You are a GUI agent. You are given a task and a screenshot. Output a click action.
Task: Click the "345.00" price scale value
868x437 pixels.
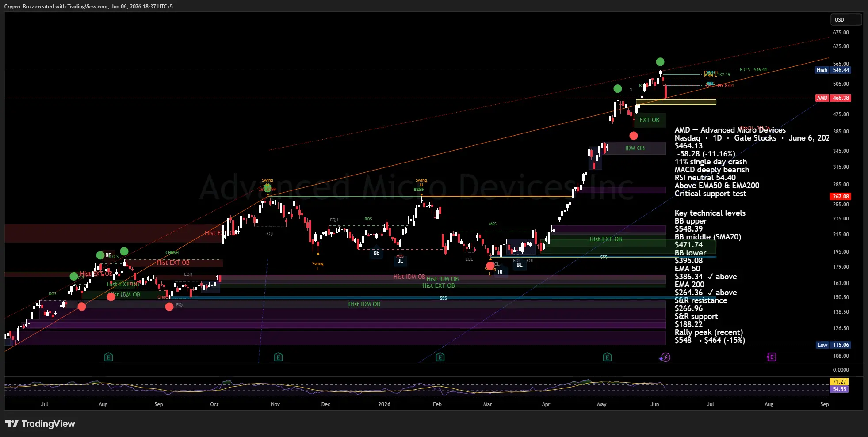(x=841, y=151)
